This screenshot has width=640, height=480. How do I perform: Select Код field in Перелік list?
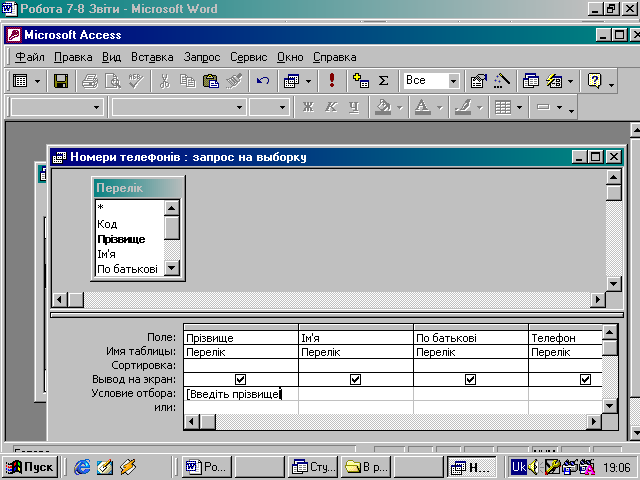point(107,224)
